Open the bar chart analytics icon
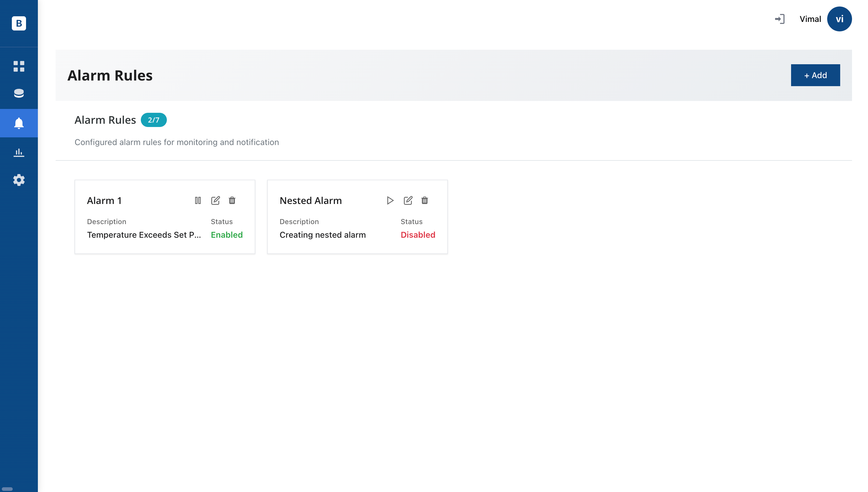 19,152
